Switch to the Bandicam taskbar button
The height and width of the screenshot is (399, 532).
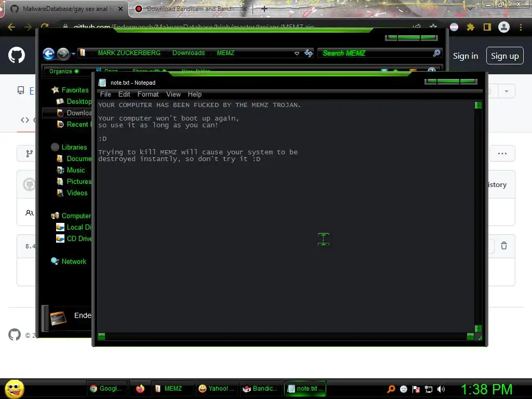[x=261, y=389]
